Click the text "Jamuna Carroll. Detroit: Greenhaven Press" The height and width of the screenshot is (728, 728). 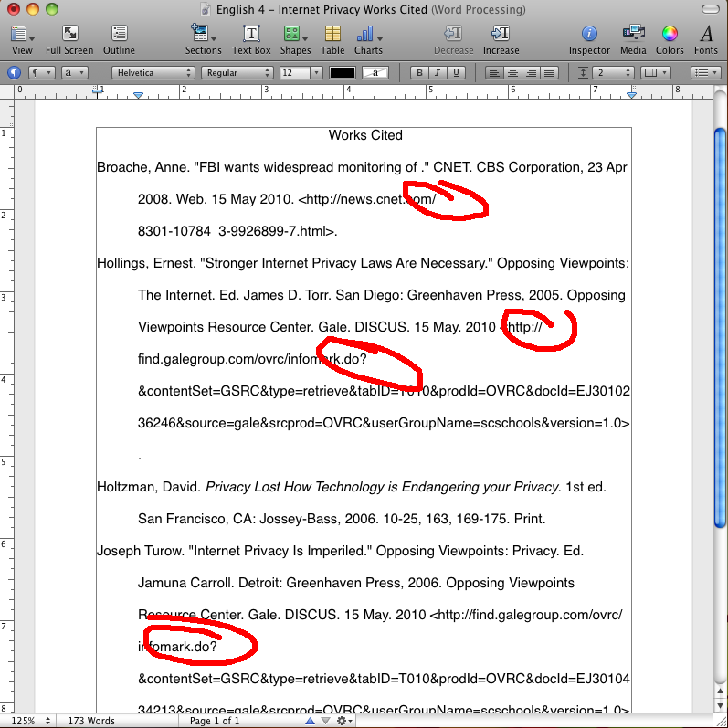[x=270, y=583]
